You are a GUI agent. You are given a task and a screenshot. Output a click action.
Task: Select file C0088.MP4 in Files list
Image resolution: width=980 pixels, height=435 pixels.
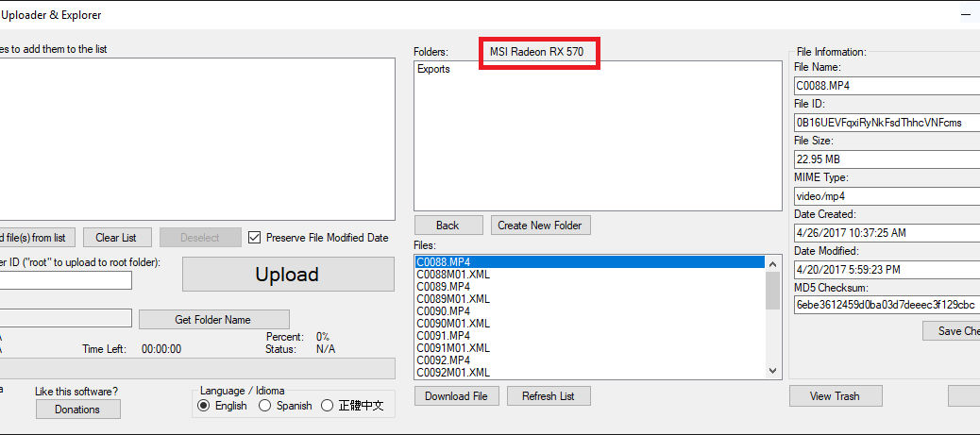pyautogui.click(x=589, y=262)
